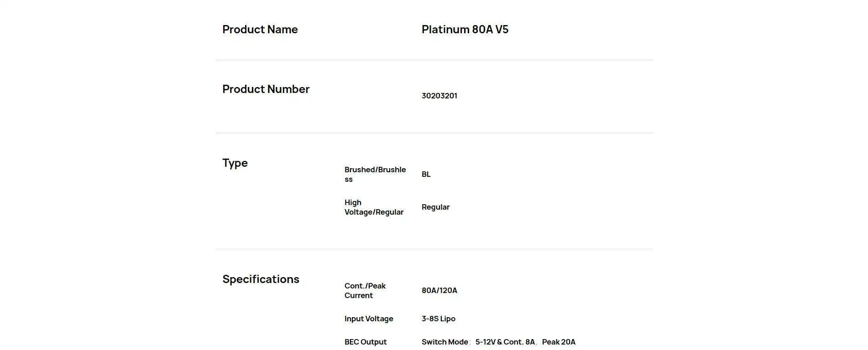Select the product number 30203201

[x=439, y=96]
